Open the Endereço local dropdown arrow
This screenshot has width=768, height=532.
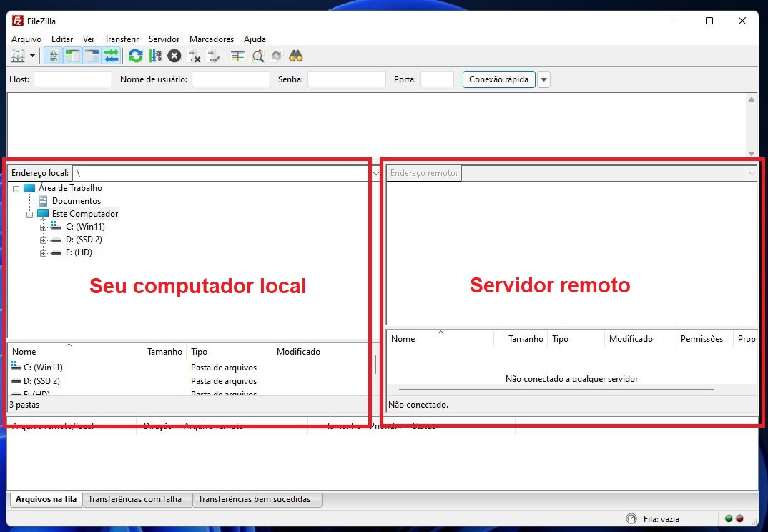(x=375, y=173)
